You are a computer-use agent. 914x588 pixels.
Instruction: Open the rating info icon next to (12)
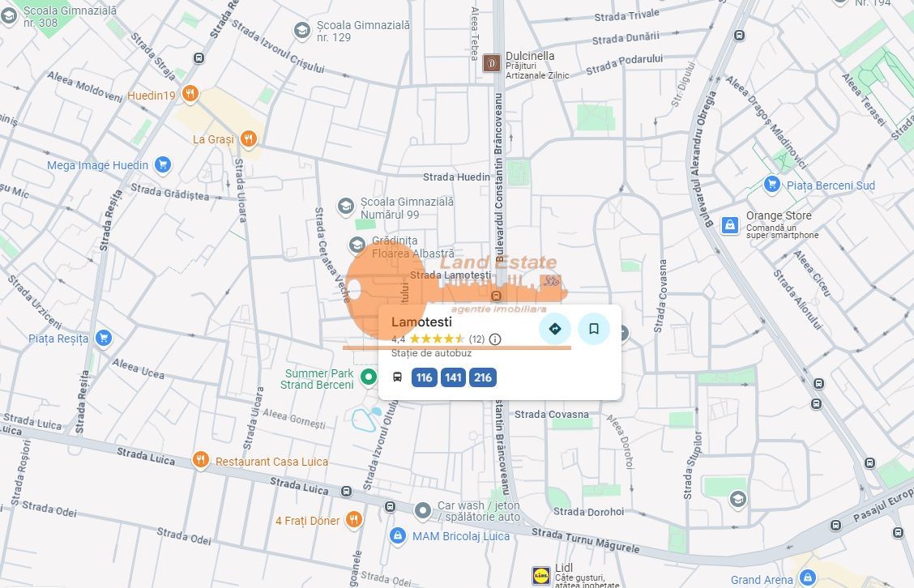[495, 339]
